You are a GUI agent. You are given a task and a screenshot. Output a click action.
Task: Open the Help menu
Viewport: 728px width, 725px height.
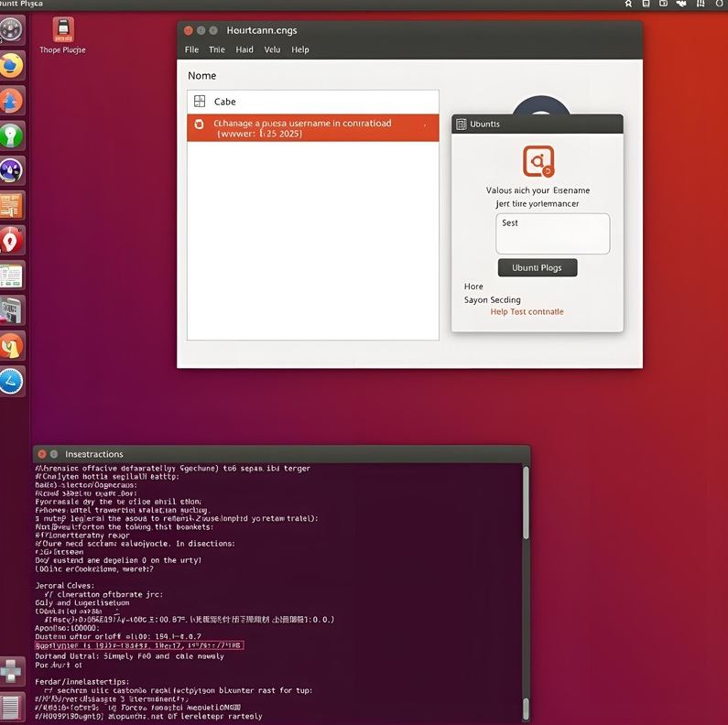(300, 49)
